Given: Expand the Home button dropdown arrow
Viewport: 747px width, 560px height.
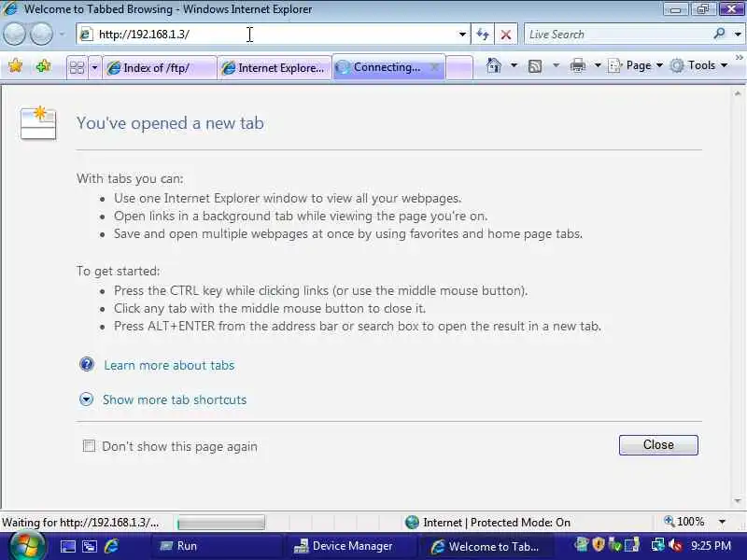Looking at the screenshot, I should [x=514, y=65].
